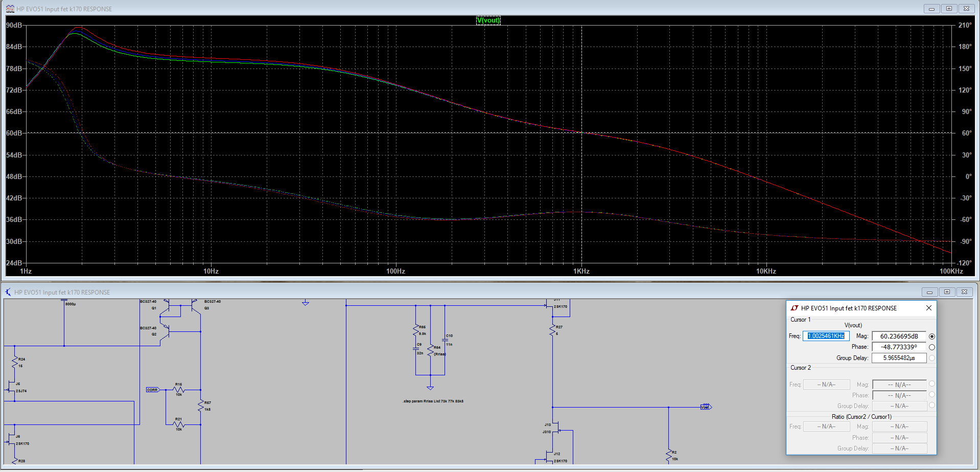980x472 pixels.
Task: Click the 90dB label on the magnitude axis
Action: (14, 25)
